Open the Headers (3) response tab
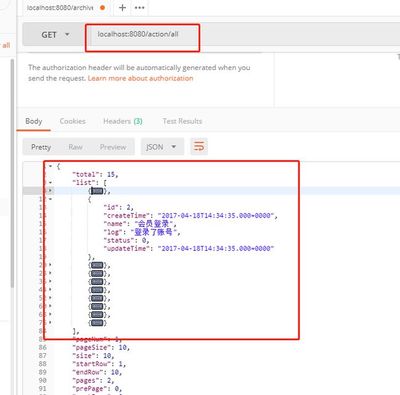Viewport: 400px width, 395px height. (x=123, y=121)
